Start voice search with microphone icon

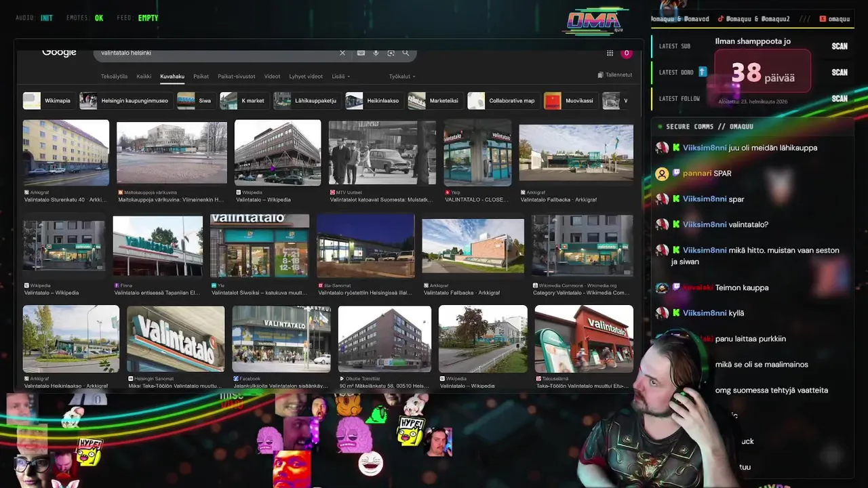coord(376,53)
